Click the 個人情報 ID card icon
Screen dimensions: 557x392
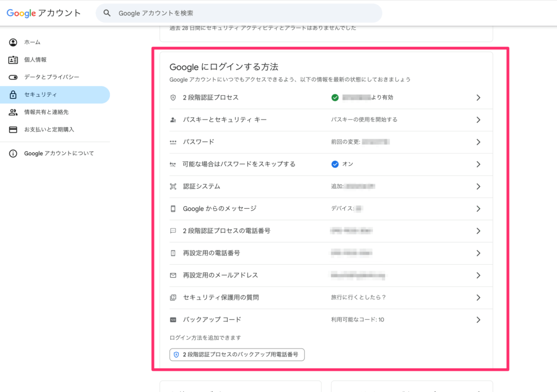click(13, 60)
